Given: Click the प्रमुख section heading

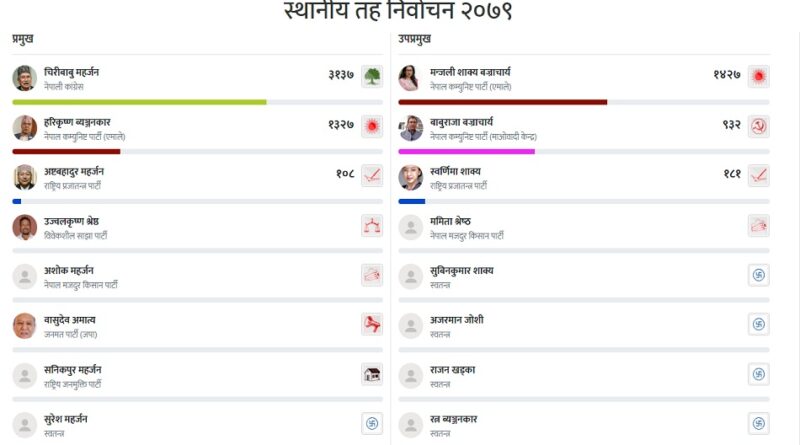Looking at the screenshot, I should (23, 38).
